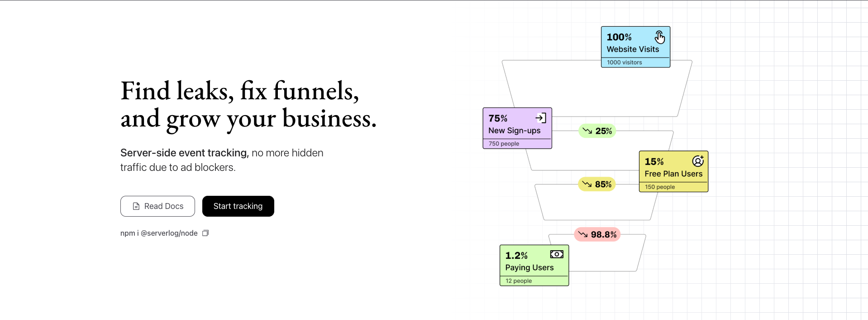Click the red 98.8% drop-off badge
Viewport: 868px width, 320px height.
tap(597, 234)
